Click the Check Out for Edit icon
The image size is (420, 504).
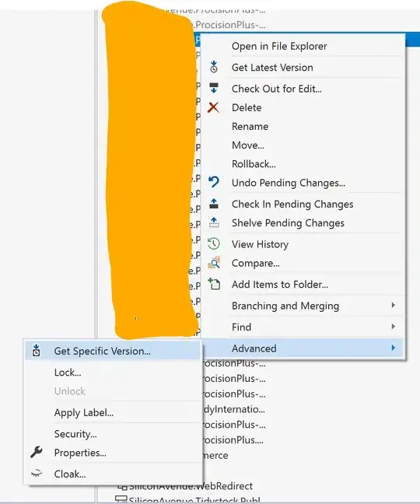(x=214, y=88)
